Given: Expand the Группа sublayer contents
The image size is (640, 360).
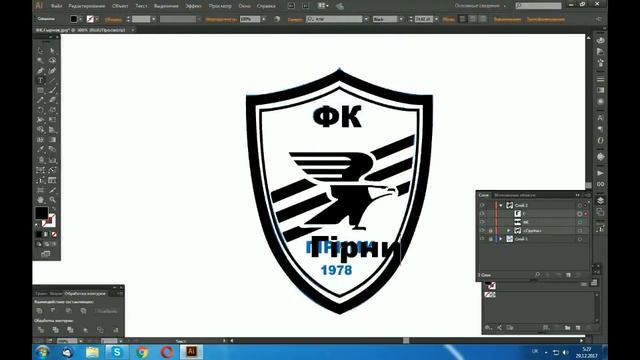Looking at the screenshot, I should pos(509,231).
